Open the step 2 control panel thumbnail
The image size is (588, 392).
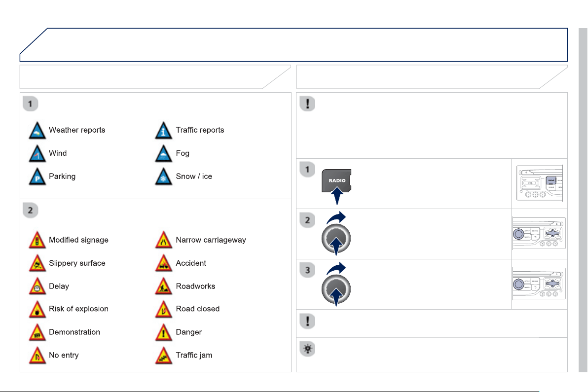point(539,234)
